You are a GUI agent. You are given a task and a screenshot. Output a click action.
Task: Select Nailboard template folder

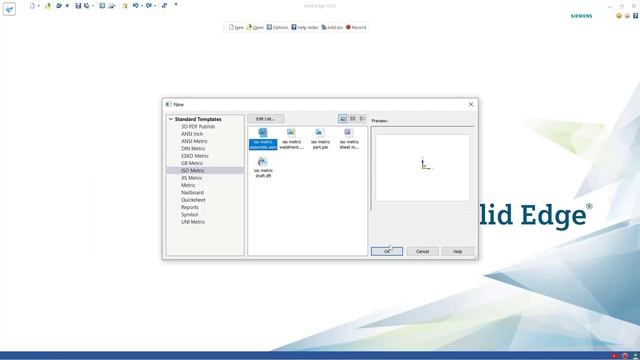192,193
